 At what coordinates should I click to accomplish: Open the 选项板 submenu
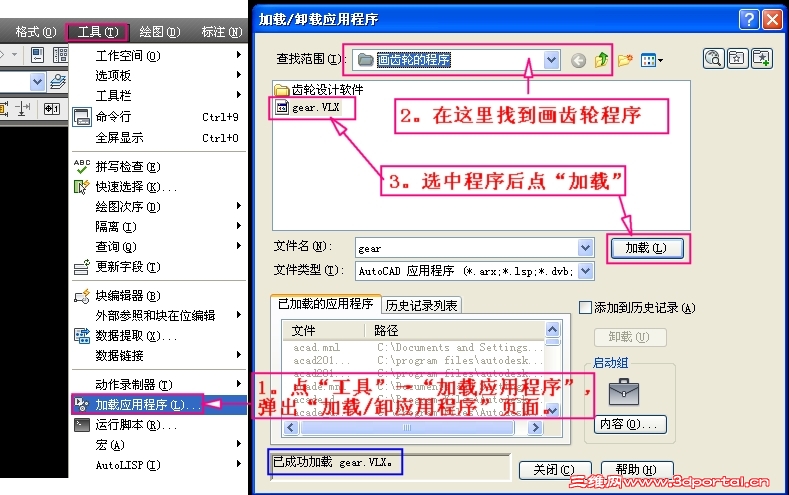pos(159,75)
